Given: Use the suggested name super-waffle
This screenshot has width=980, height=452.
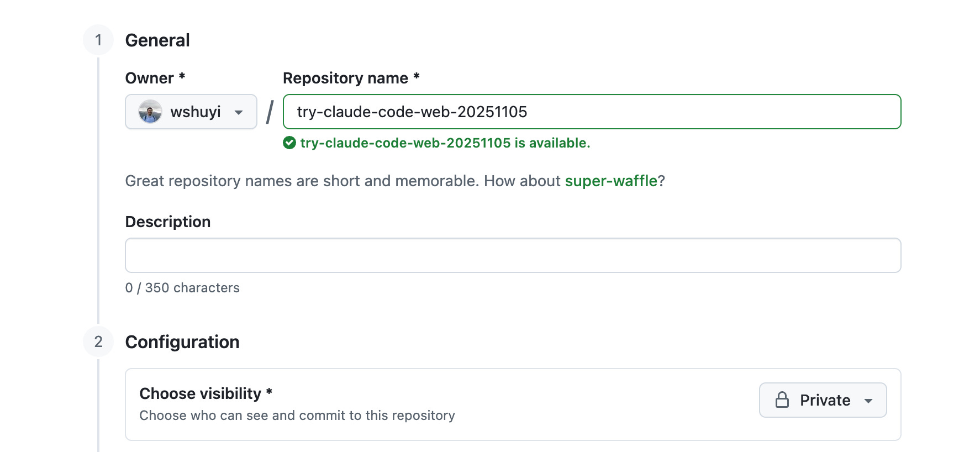Looking at the screenshot, I should point(611,181).
